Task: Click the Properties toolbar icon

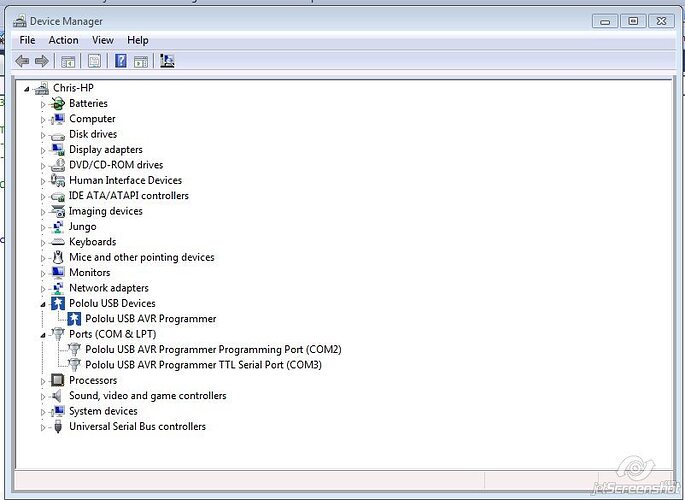Action: coord(94,61)
